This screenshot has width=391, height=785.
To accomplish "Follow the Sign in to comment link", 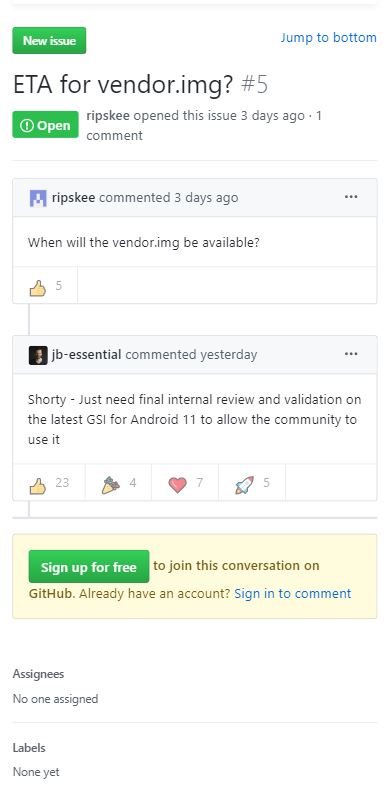I will (292, 594).
